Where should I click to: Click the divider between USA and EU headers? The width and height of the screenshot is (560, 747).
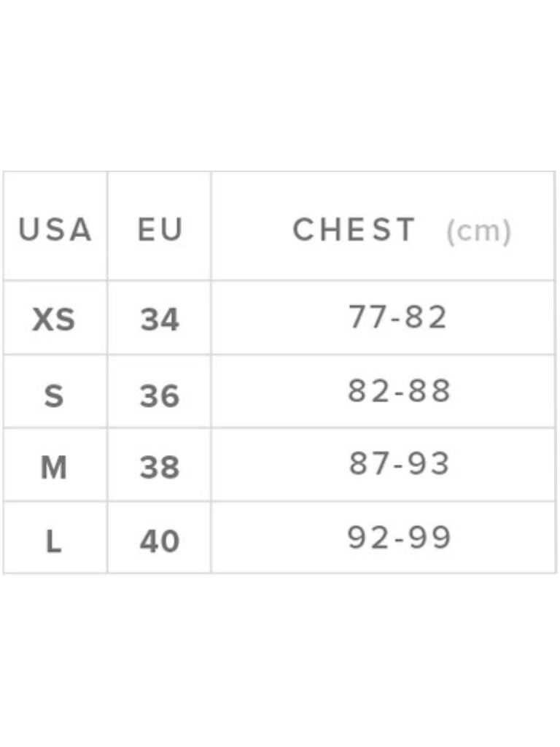click(107, 226)
